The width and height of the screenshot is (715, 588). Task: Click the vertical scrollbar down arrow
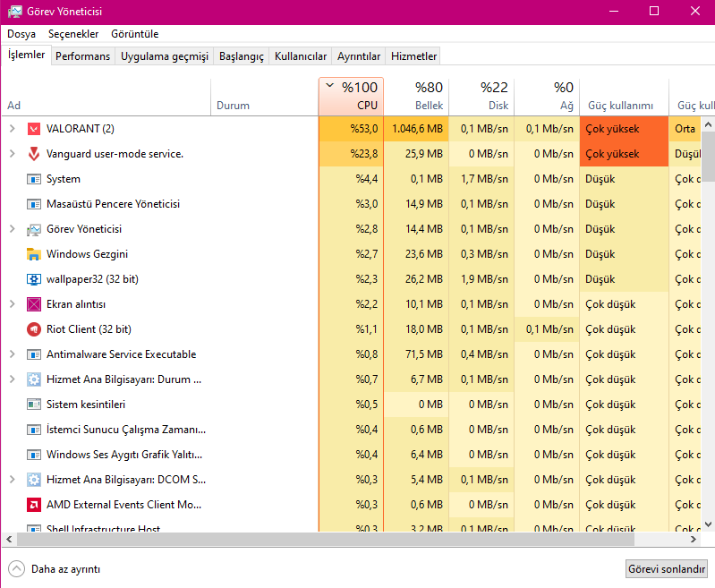[x=708, y=524]
